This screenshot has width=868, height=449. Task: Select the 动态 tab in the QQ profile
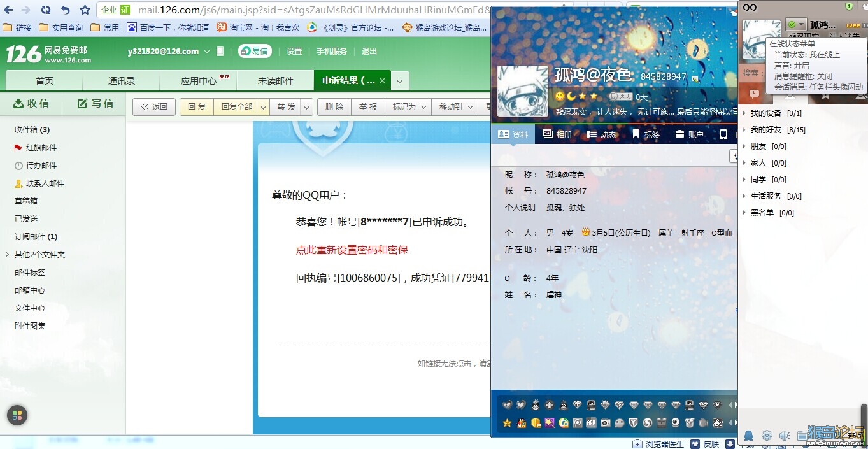click(601, 134)
